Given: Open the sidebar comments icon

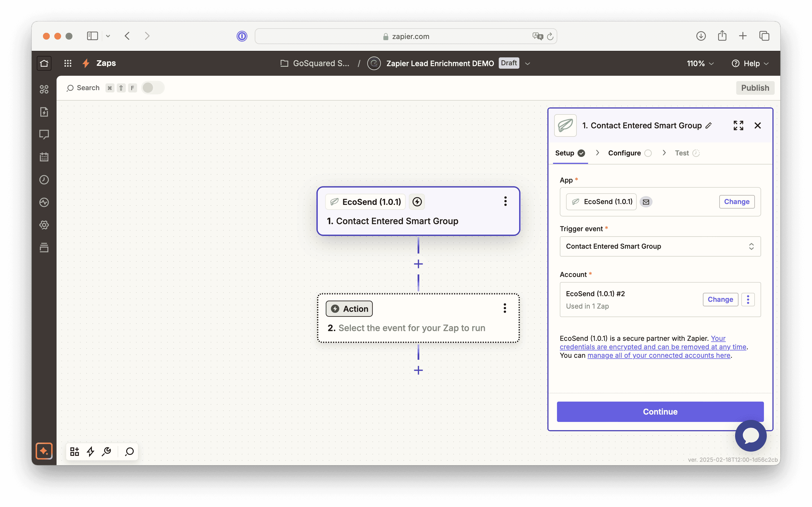Looking at the screenshot, I should pyautogui.click(x=44, y=135).
